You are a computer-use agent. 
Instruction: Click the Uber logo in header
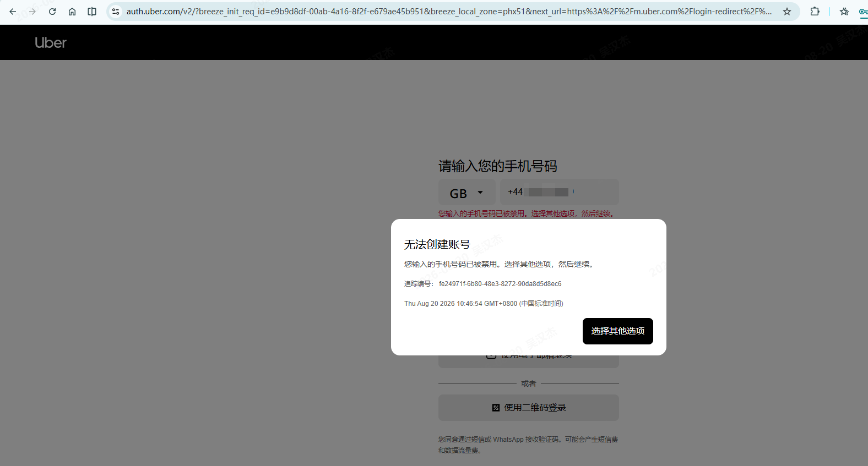[51, 42]
